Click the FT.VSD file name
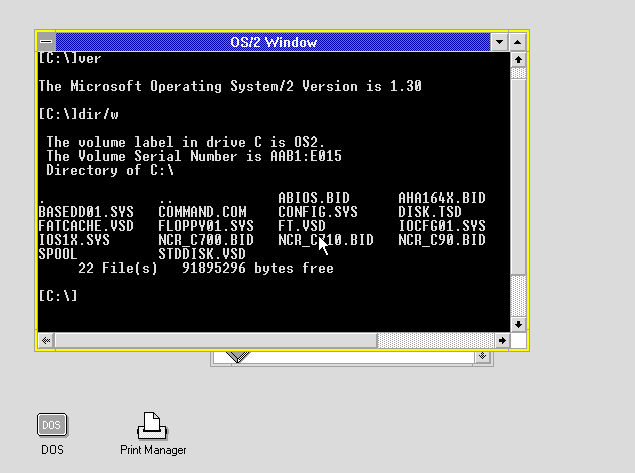The width and height of the screenshot is (635, 473). [302, 226]
